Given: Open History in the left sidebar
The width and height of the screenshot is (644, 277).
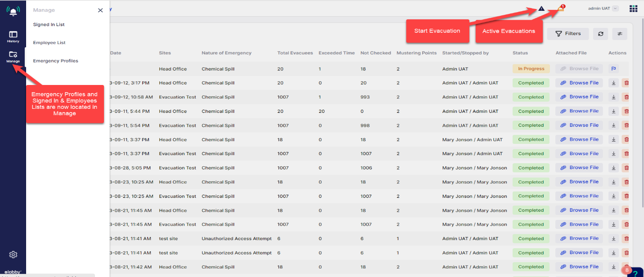Looking at the screenshot, I should click(x=13, y=36).
